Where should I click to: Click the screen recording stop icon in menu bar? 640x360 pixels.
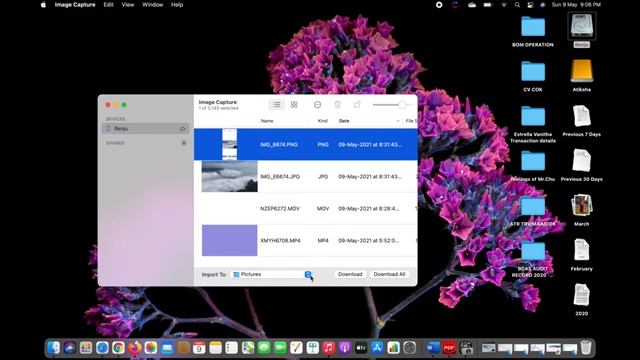[x=439, y=5]
